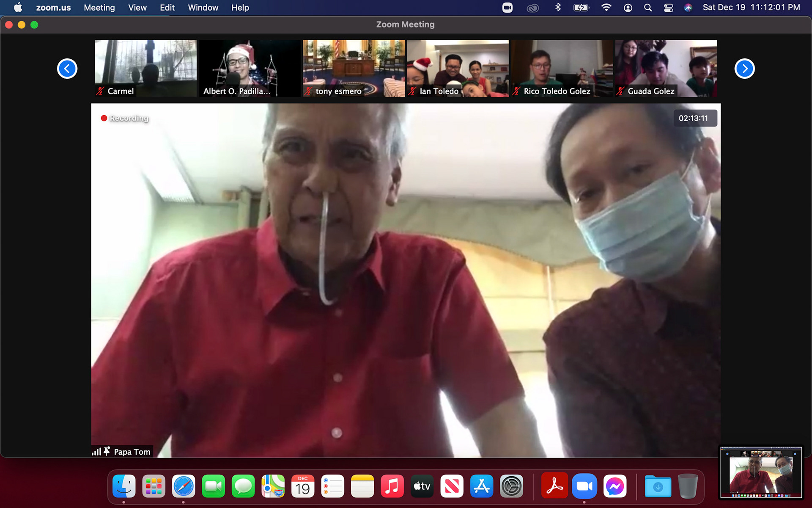The image size is (812, 508).
Task: Expand the Window menu
Action: [203, 8]
